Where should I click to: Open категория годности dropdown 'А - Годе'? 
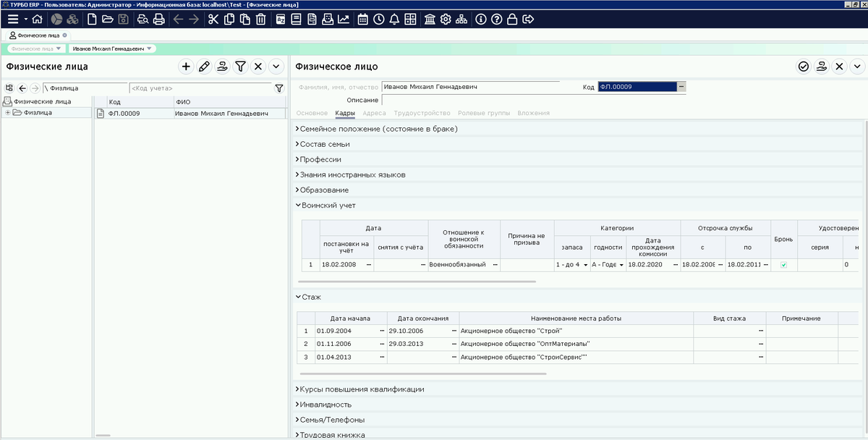point(621,266)
